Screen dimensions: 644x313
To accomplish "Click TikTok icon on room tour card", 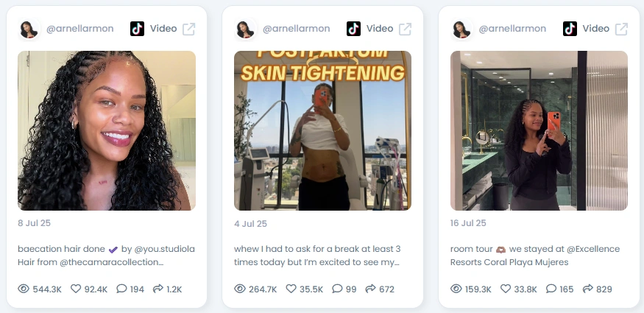I will coord(570,29).
